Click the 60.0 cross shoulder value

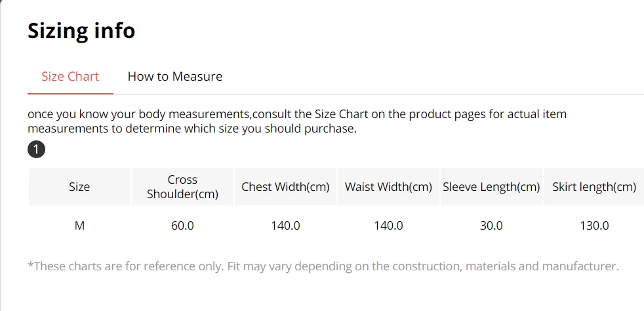(x=182, y=226)
